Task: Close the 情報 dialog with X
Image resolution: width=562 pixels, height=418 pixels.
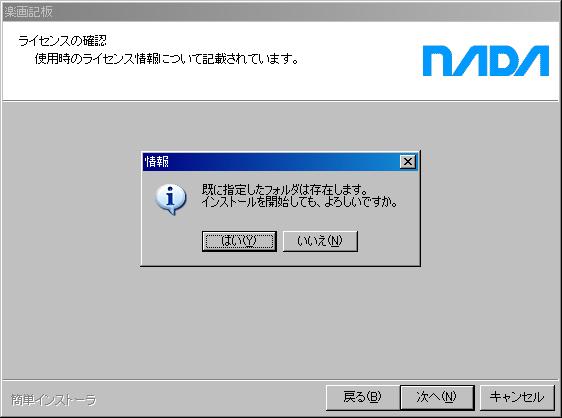Action: (408, 162)
